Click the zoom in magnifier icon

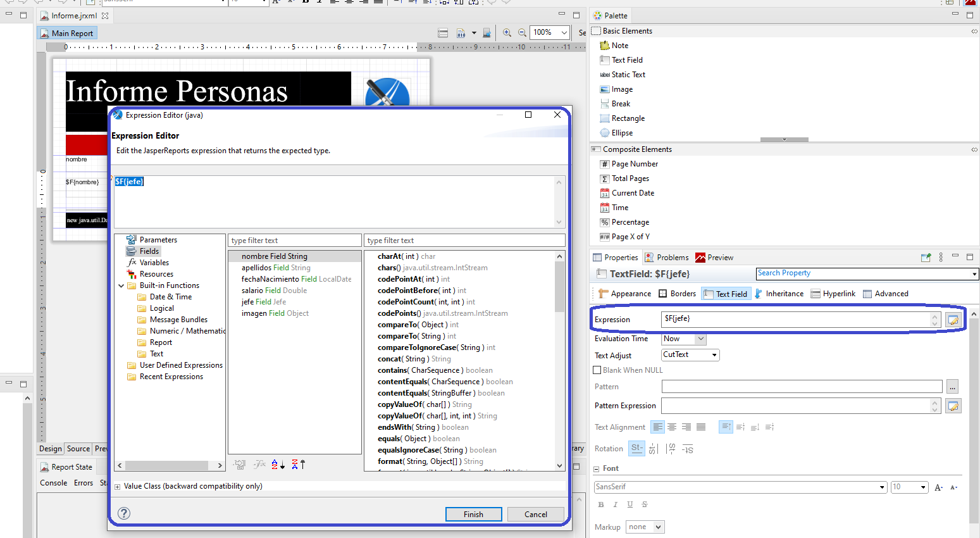pyautogui.click(x=507, y=33)
